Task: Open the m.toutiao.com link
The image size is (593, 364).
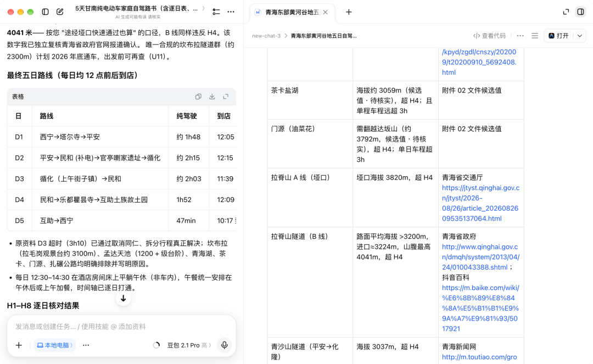Action: 479,357
